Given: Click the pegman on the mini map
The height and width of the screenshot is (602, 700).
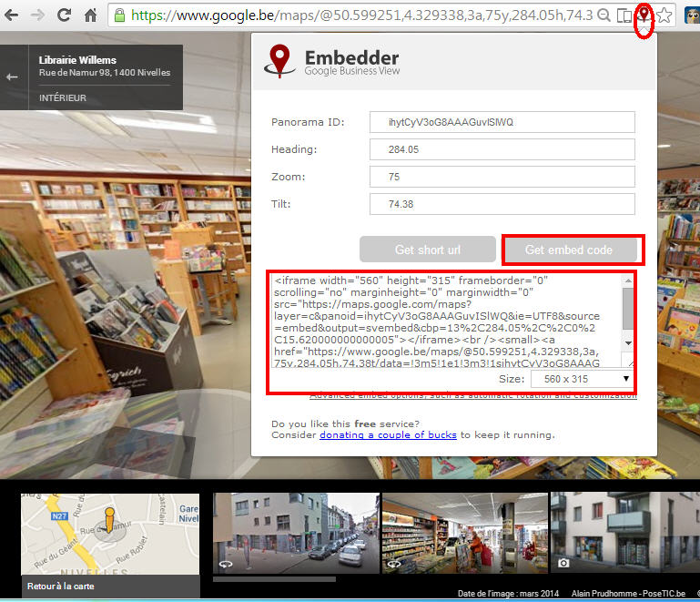Looking at the screenshot, I should pyautogui.click(x=109, y=520).
